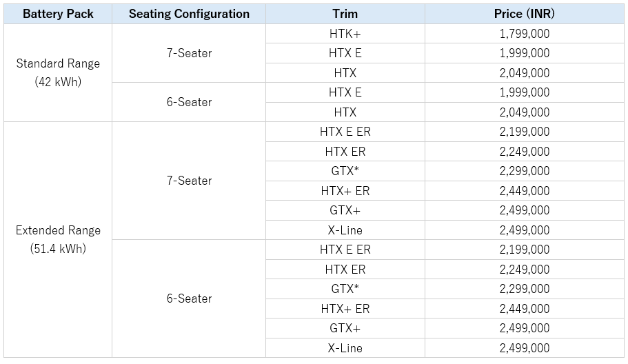Screen dimensions: 628x364
Task: Click the HTK+ trim cell
Action: tap(345, 34)
